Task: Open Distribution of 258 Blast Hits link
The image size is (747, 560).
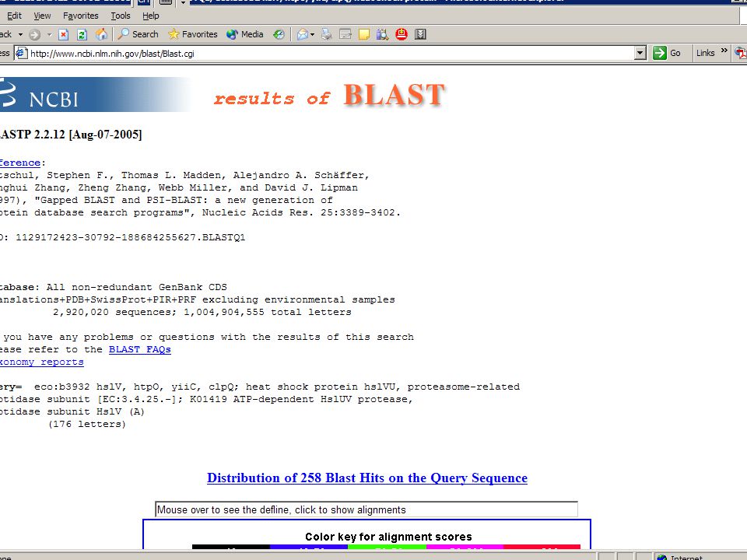Action: click(x=366, y=478)
